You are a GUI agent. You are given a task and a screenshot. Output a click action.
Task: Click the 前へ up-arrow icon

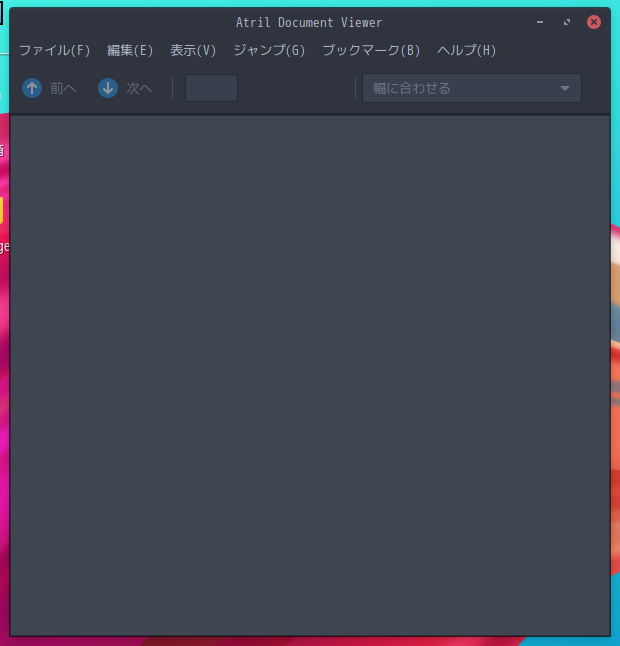click(32, 88)
